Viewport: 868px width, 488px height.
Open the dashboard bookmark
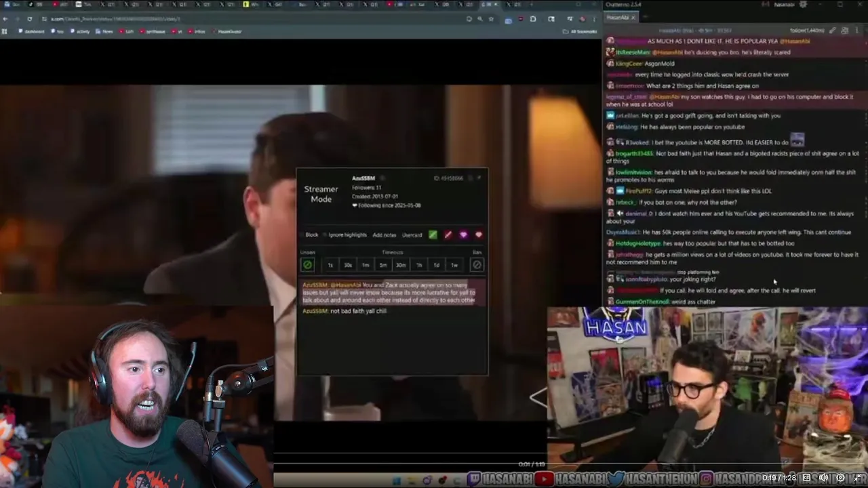coord(31,31)
